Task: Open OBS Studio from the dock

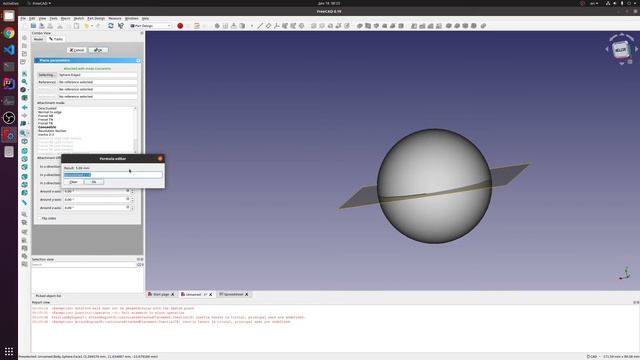Action: tap(9, 118)
